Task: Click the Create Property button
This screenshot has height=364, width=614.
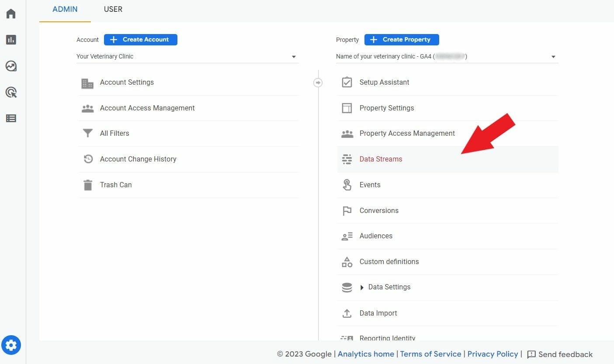Action: coord(402,39)
